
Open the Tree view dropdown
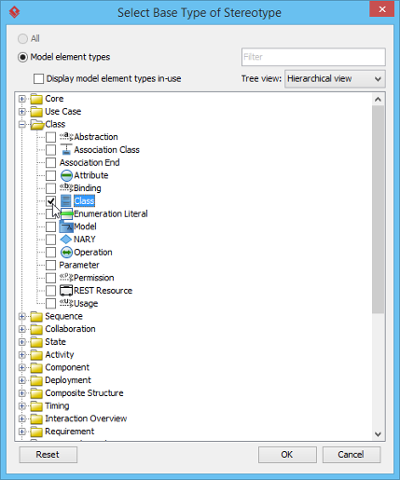pos(335,79)
